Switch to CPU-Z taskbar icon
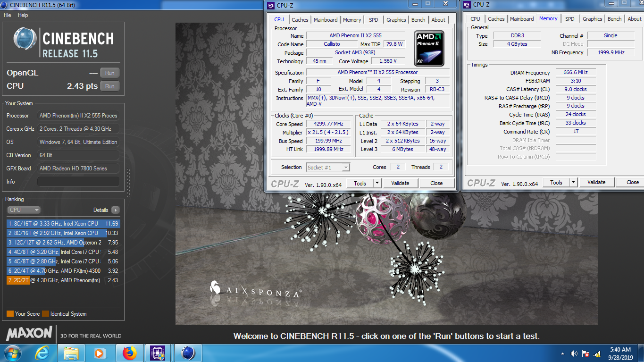Screen dimensions: 644x362 158,353
